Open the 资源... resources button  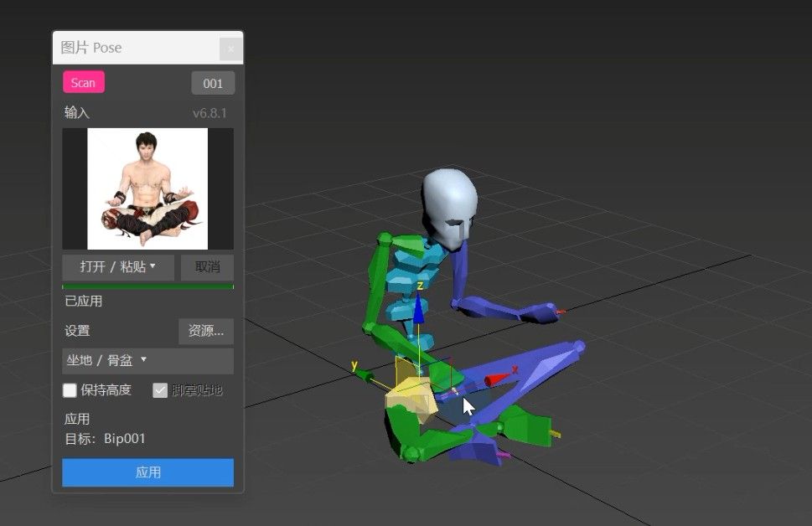pos(206,331)
